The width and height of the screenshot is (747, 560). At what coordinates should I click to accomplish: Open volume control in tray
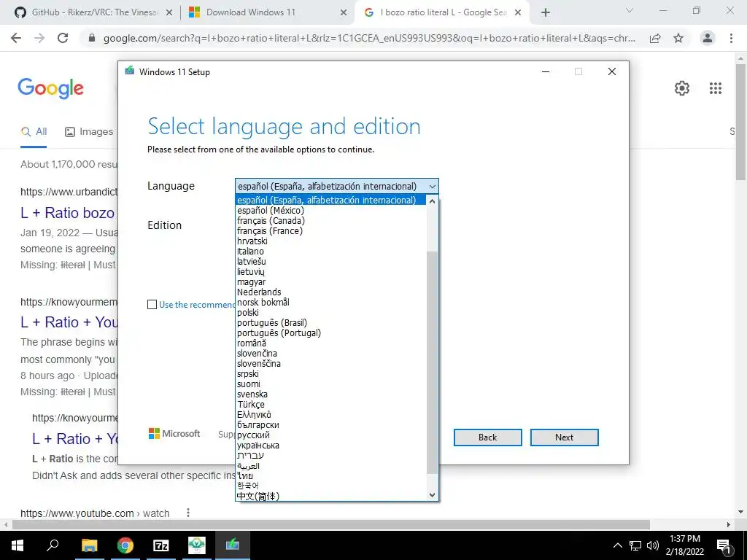pyautogui.click(x=653, y=545)
